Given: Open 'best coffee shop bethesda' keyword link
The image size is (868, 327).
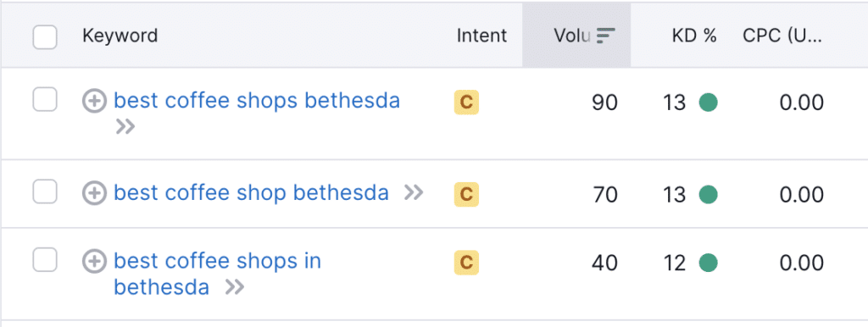Looking at the screenshot, I should click(251, 192).
